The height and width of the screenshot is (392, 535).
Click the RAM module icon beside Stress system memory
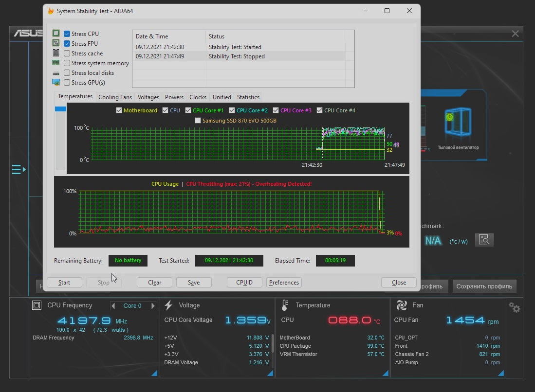click(x=56, y=63)
